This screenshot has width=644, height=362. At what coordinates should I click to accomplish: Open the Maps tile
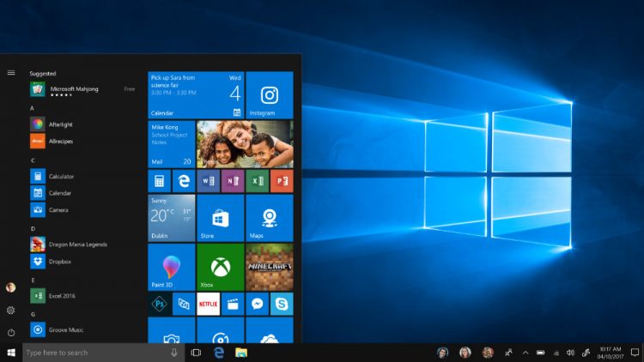point(270,218)
